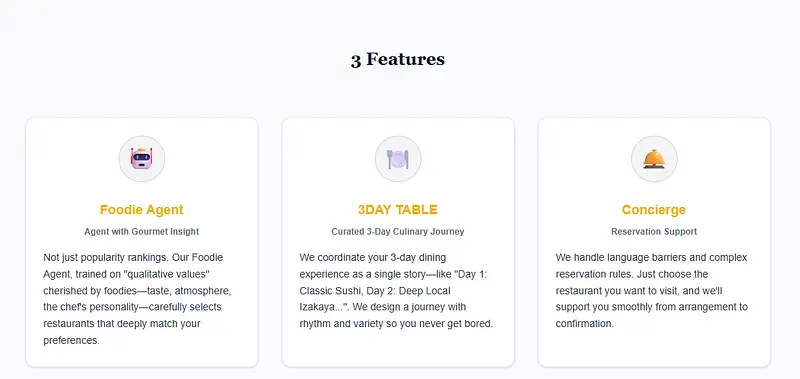The height and width of the screenshot is (379, 800).
Task: Click the gray circle behind the robot icon
Action: point(142,159)
